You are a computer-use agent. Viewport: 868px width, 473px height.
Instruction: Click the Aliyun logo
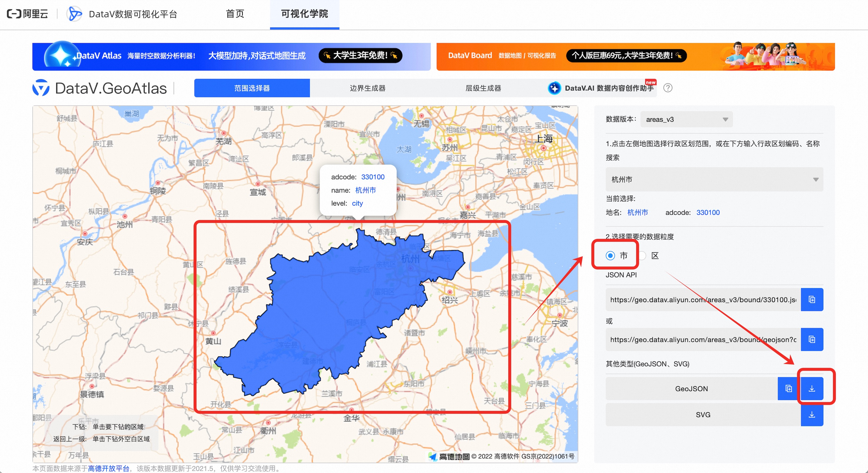click(x=28, y=14)
